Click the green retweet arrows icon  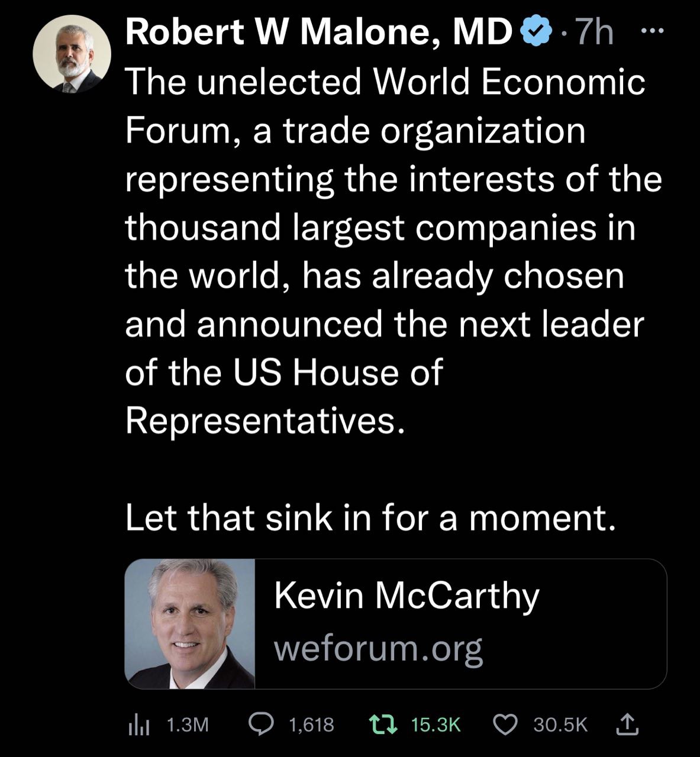click(382, 724)
